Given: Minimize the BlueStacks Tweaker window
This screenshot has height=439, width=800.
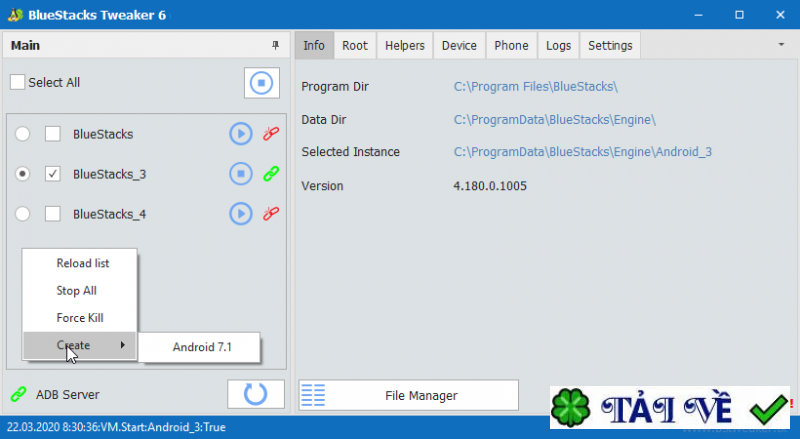Looking at the screenshot, I should 698,15.
